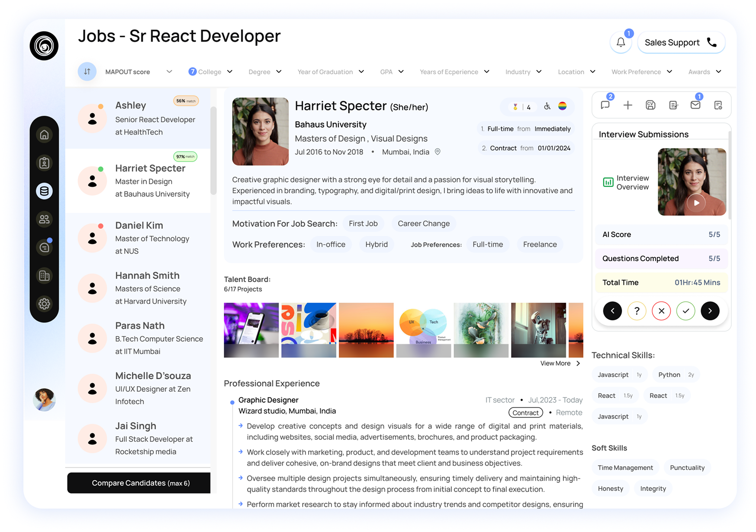Open the team people icon in sidebar
The height and width of the screenshot is (532, 756).
tap(44, 219)
